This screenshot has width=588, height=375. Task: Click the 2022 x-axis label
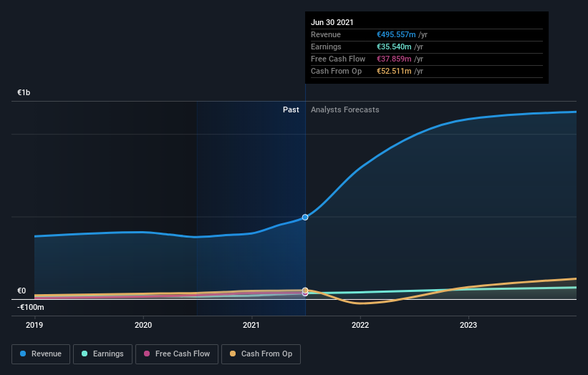pyautogui.click(x=360, y=325)
